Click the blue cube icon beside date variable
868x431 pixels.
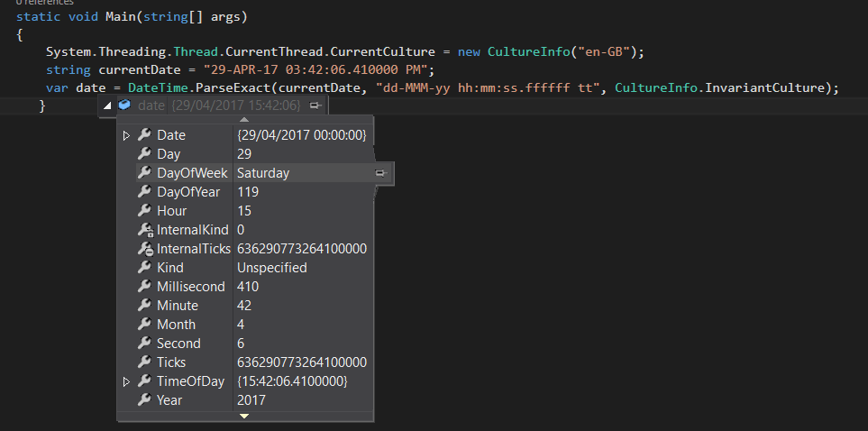point(124,105)
